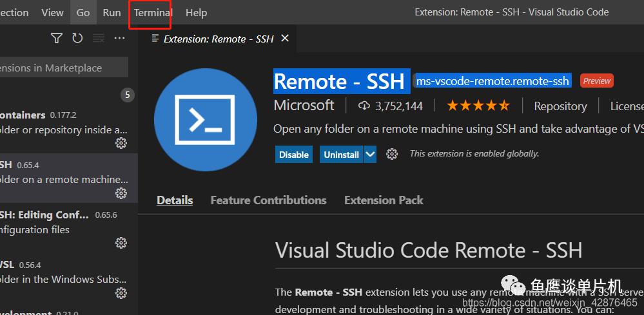Image resolution: width=644 pixels, height=315 pixels.
Task: Select the SSH: Editing Configuration 0.65.6 entry
Action: coord(69,229)
